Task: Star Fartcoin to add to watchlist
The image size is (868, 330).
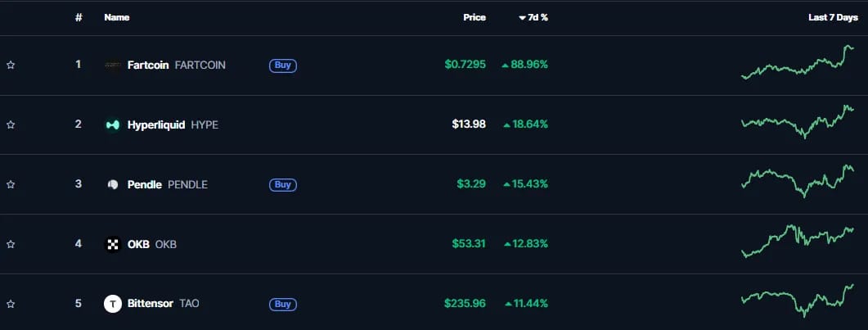Action: point(11,66)
